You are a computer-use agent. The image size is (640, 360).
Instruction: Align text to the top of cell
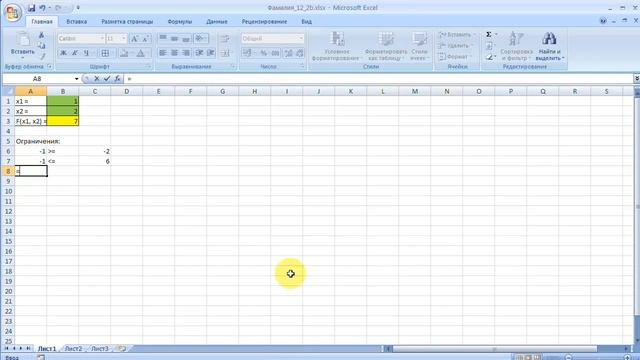[163, 38]
